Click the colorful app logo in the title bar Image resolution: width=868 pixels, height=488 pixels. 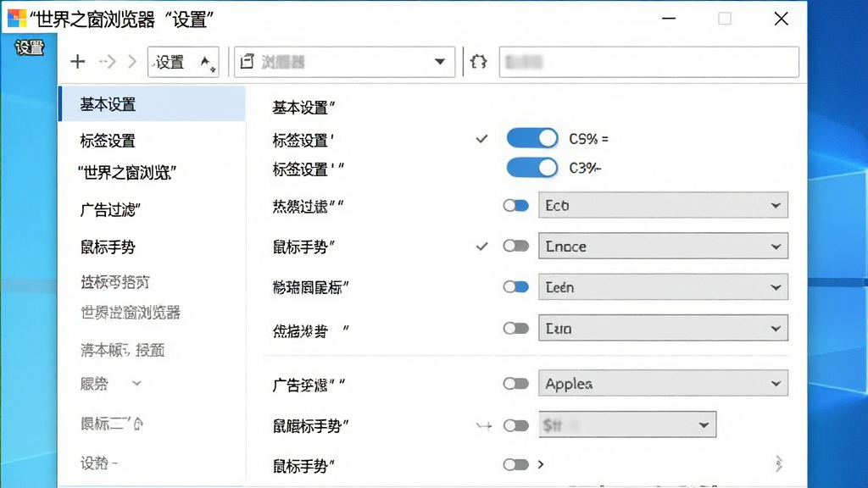pyautogui.click(x=17, y=19)
